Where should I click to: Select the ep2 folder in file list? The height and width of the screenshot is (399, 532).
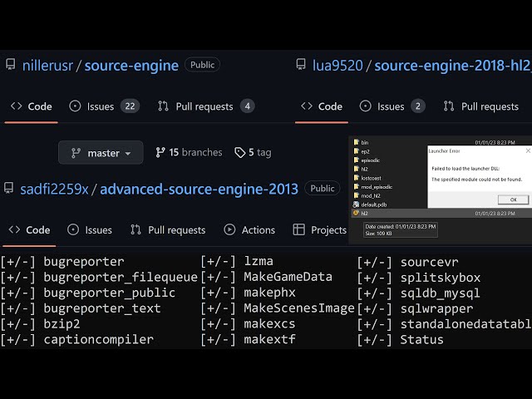click(x=366, y=151)
